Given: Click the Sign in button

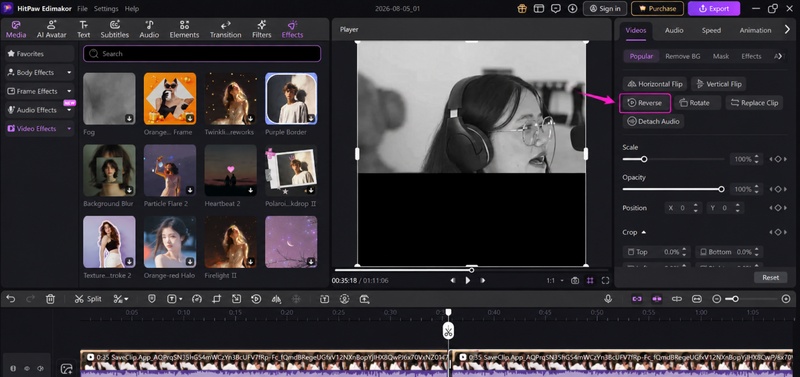Looking at the screenshot, I should 605,9.
